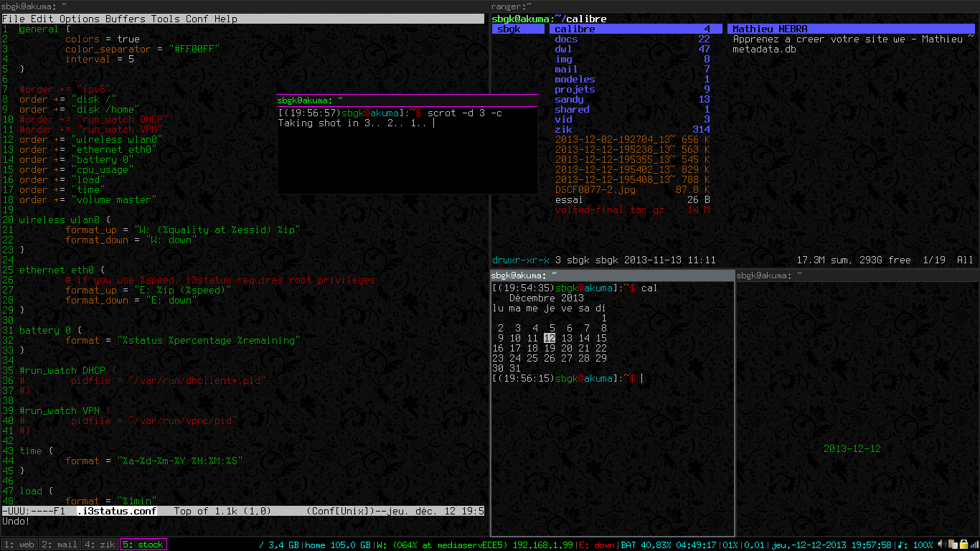Select volted-final.tar.gz in ranger
The width and height of the screenshot is (980, 551).
coord(610,210)
